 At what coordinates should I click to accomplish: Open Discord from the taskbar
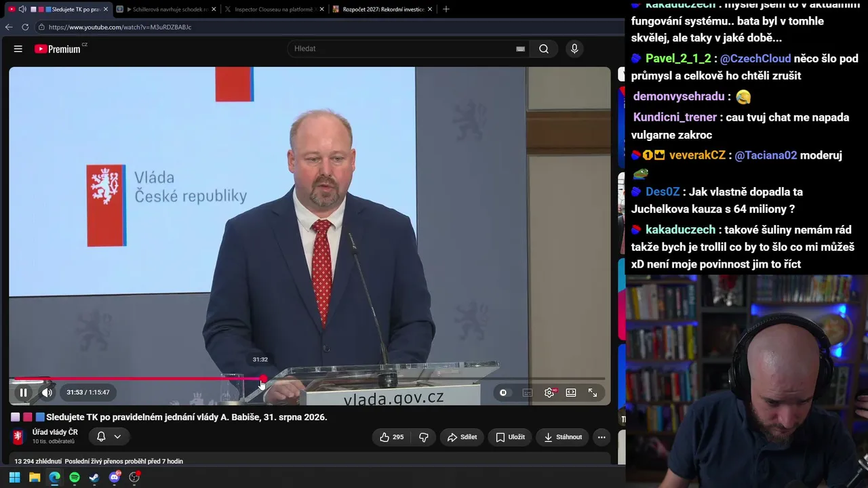pyautogui.click(x=115, y=477)
